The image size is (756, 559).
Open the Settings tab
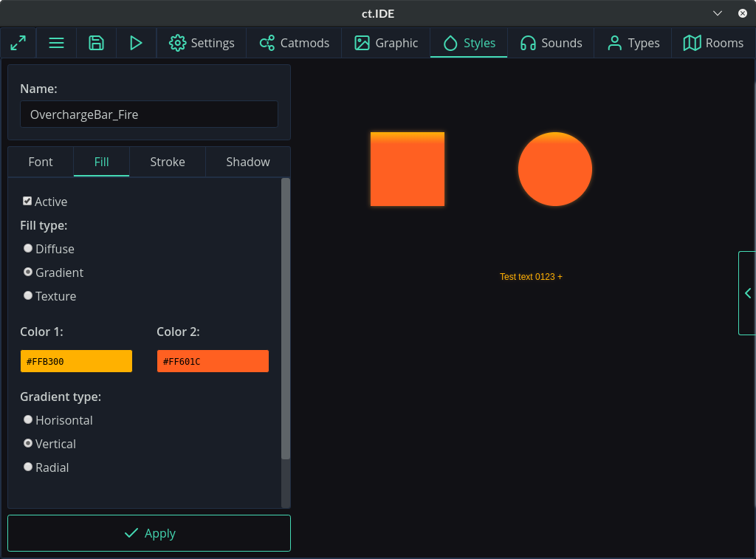pos(202,43)
